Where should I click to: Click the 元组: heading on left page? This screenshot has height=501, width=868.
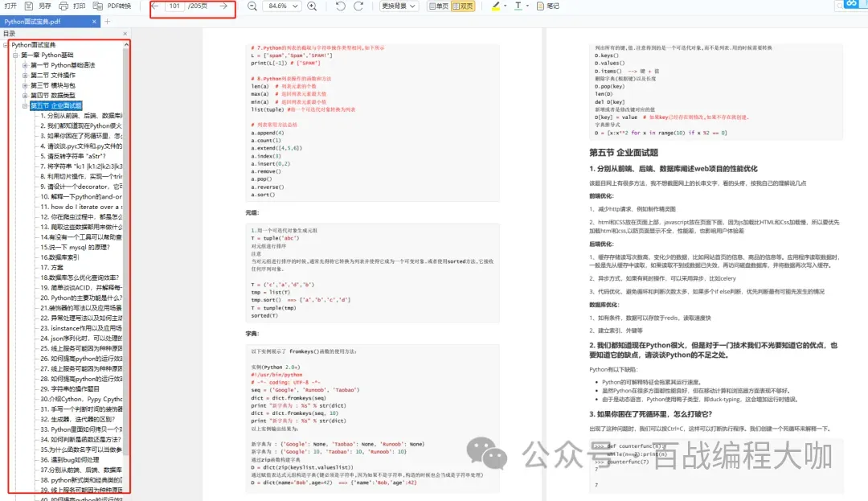pos(252,212)
